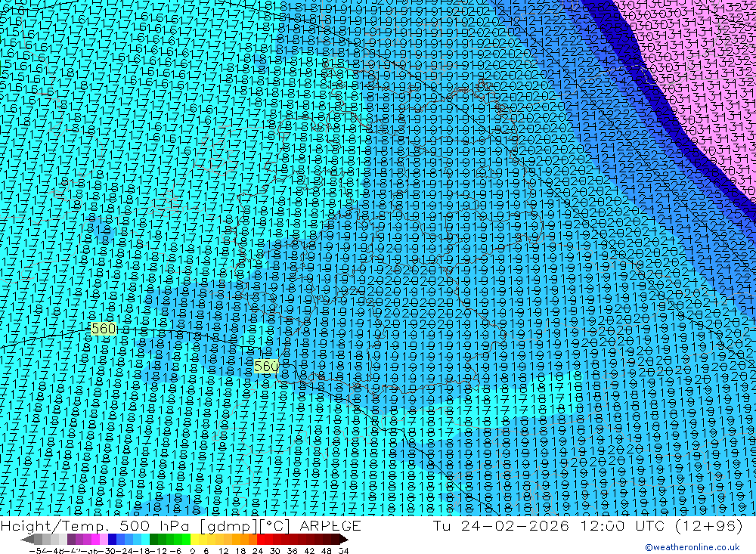Click the leftmost 560 contour label
Image resolution: width=756 pixels, height=554 pixels.
(103, 329)
